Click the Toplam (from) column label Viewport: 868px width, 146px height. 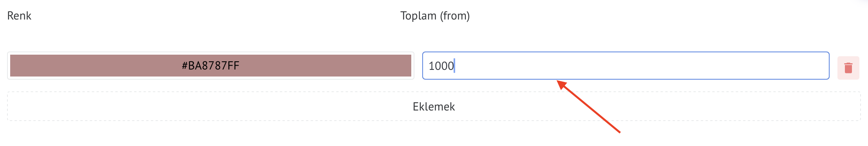pyautogui.click(x=435, y=16)
